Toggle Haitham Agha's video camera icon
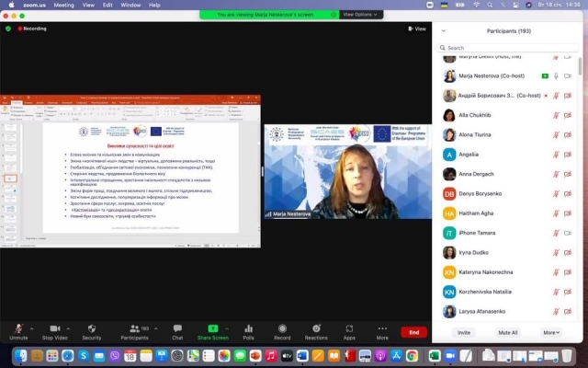The height and width of the screenshot is (368, 588). pos(568,213)
